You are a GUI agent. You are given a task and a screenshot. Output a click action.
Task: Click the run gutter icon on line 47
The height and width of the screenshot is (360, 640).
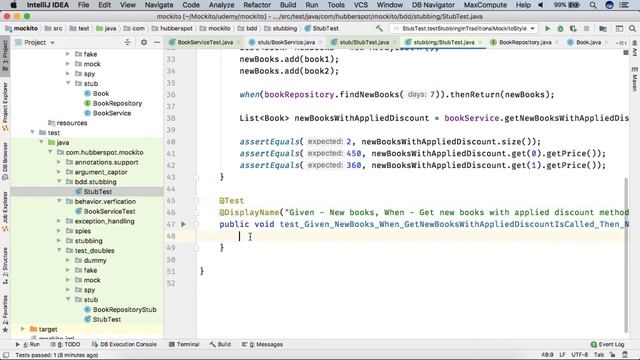[x=183, y=224]
